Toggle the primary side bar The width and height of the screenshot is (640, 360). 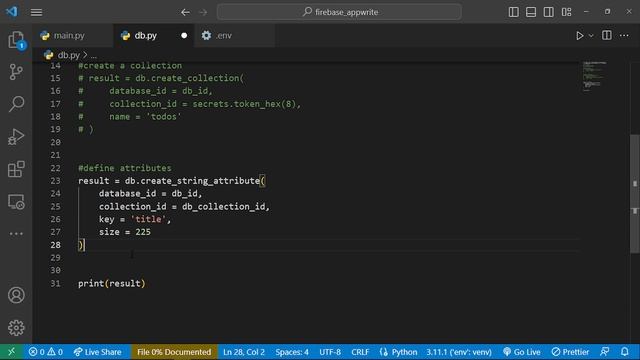514,12
